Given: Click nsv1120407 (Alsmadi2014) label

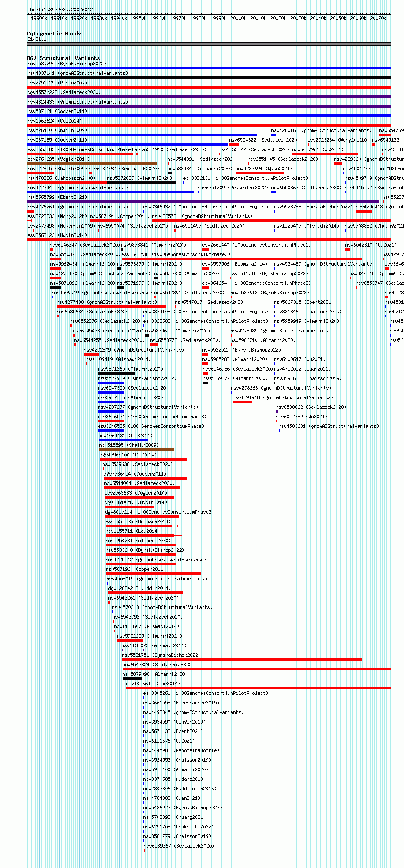Looking at the screenshot, I should 306,226.
